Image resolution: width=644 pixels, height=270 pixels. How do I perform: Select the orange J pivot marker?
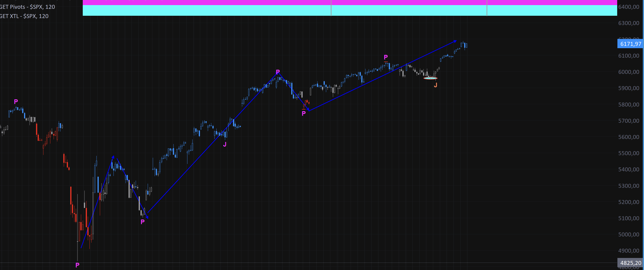point(435,85)
